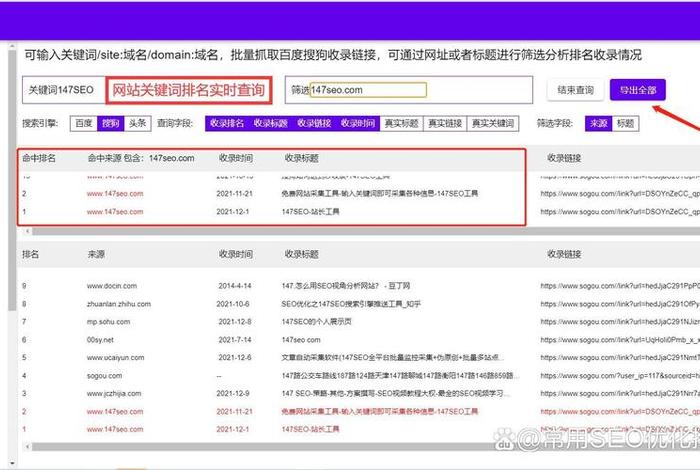Image resolution: width=700 pixels, height=470 pixels.
Task: Set filter field to 标题
Action: (625, 123)
